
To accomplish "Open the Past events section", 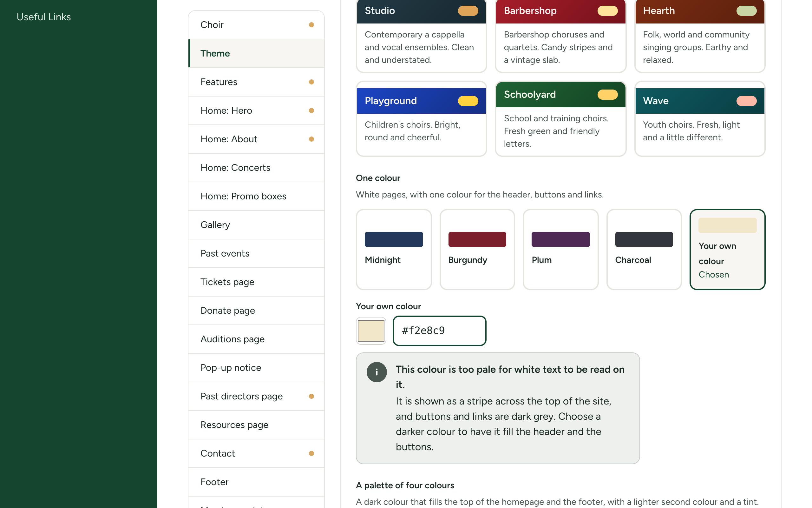I will click(x=256, y=253).
